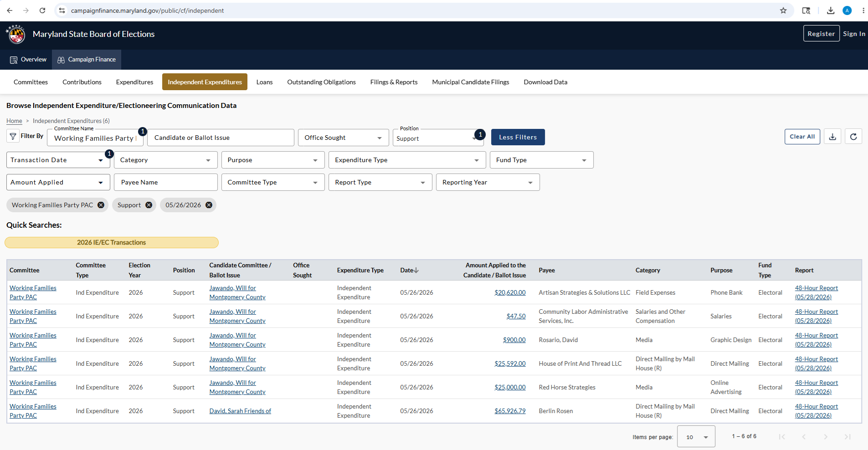Expand the Office Sought dropdown
This screenshot has height=450, width=868.
pyautogui.click(x=344, y=138)
